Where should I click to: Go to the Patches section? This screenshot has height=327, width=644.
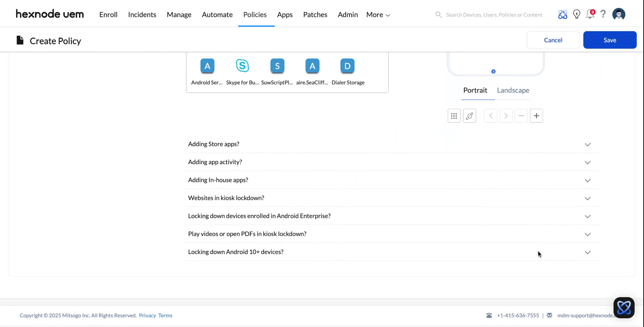point(315,14)
